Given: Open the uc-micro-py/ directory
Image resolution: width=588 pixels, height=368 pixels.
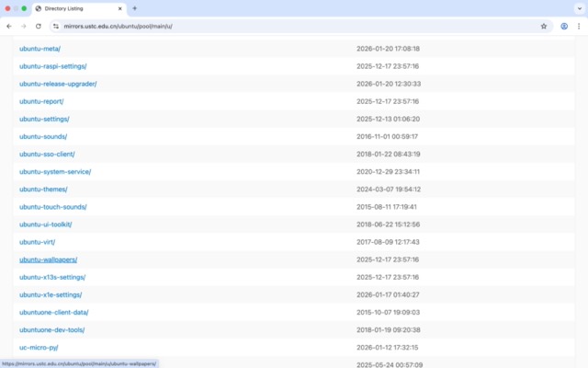Looking at the screenshot, I should tap(40, 347).
